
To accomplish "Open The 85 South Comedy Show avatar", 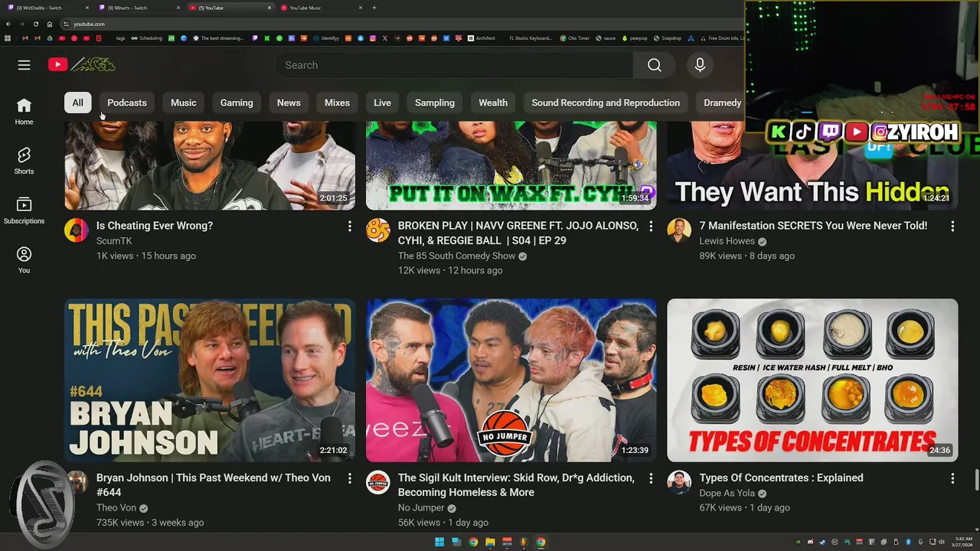I will click(377, 230).
